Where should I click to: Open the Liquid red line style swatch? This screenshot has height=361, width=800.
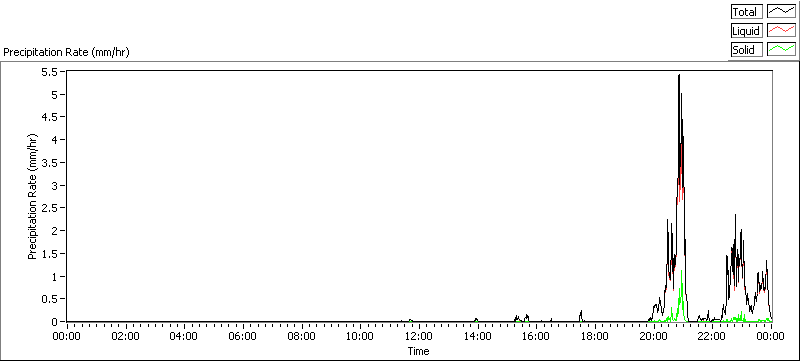(x=782, y=31)
